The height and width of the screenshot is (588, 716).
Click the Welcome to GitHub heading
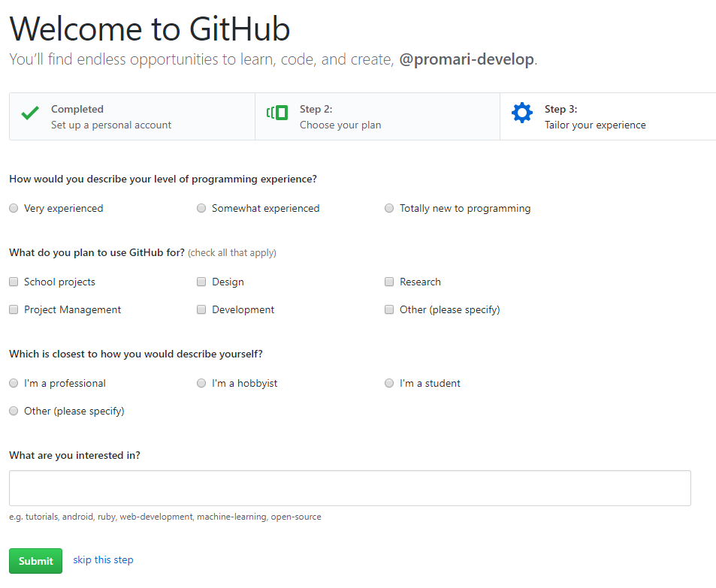(x=150, y=29)
